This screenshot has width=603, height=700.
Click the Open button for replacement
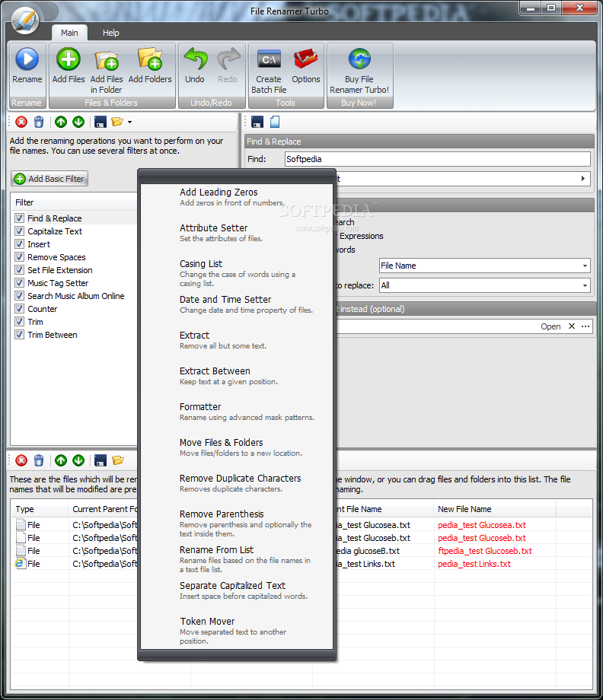pos(550,326)
